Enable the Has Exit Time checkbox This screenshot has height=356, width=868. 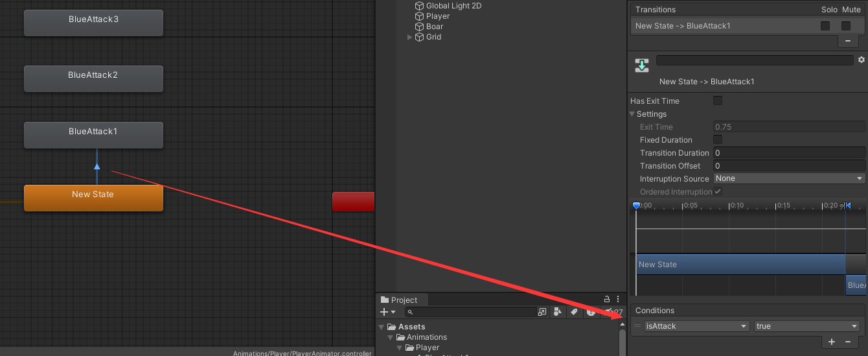point(718,101)
